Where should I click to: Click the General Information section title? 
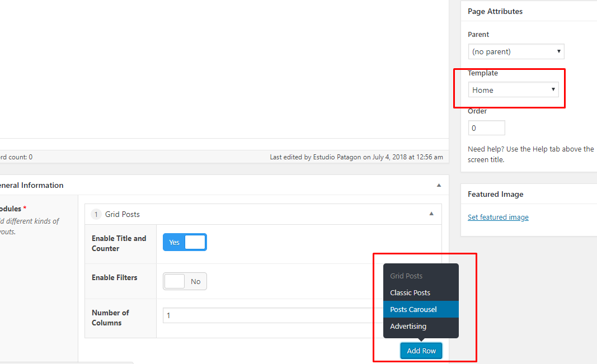[x=32, y=185]
